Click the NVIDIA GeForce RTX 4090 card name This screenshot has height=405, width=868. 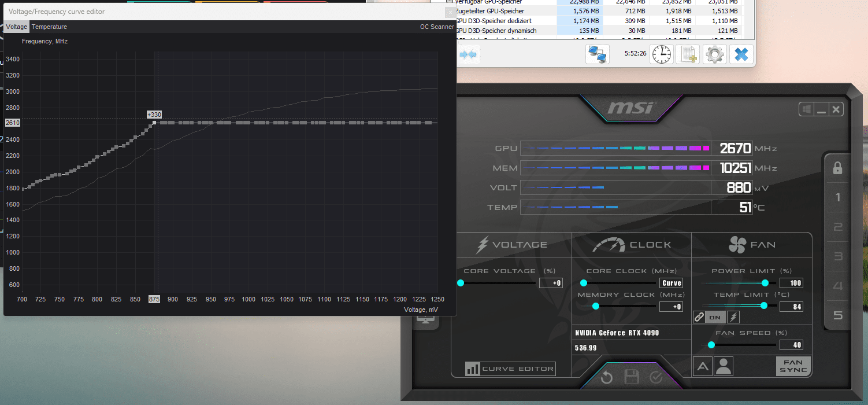[617, 333]
